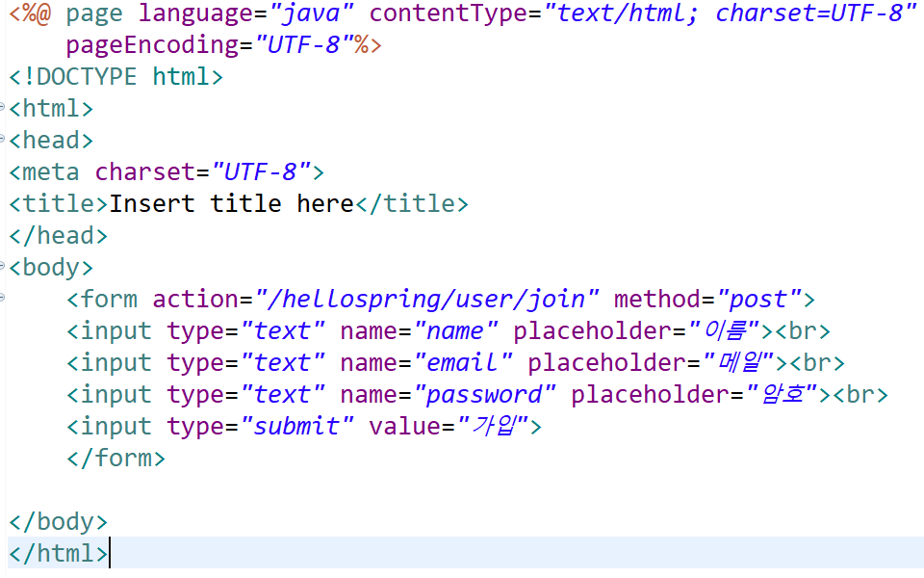This screenshot has height=578, width=924.
Task: Click the value "가입" text
Action: point(493,427)
